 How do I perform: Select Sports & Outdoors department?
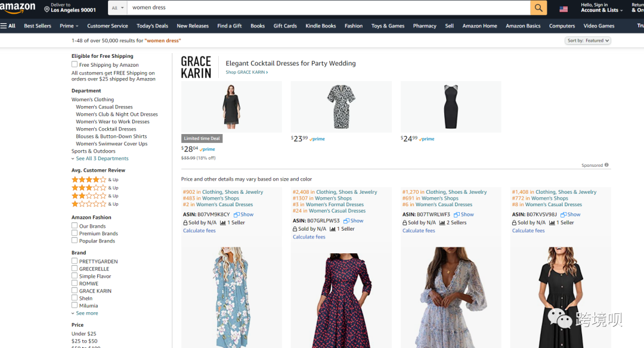tap(93, 151)
